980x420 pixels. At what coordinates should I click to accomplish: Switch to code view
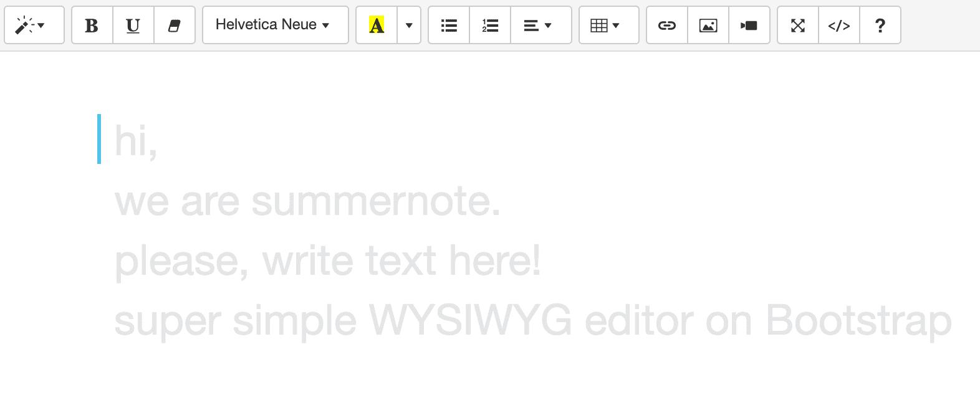(839, 25)
